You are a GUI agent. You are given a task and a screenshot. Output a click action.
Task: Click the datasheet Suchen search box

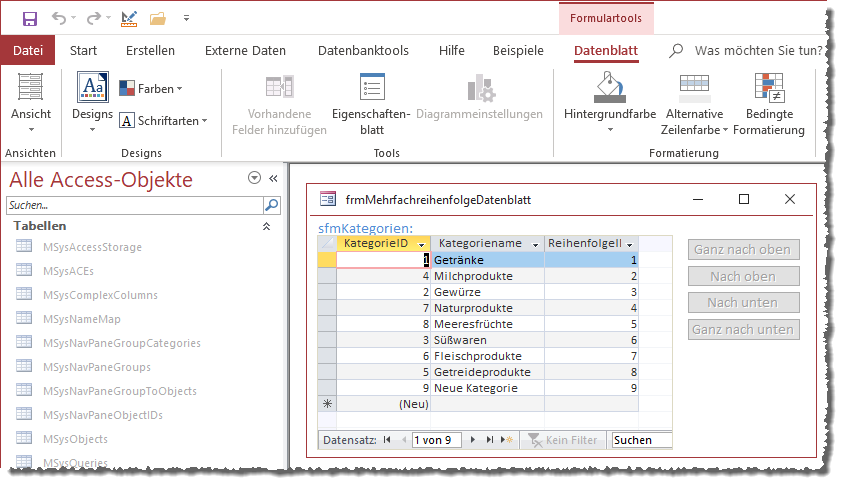pos(642,440)
